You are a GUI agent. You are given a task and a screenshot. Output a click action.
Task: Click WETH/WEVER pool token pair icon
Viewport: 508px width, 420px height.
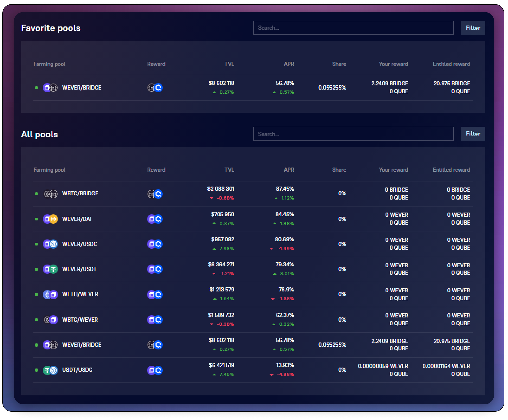click(50, 294)
